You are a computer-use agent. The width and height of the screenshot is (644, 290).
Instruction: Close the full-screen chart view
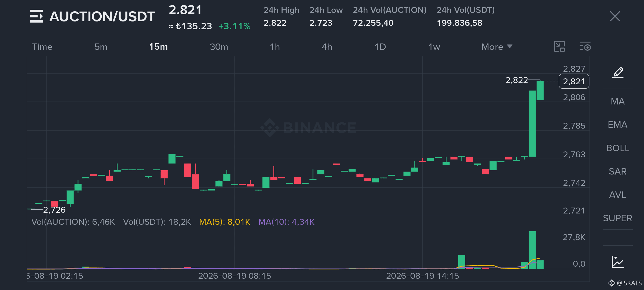click(x=615, y=16)
